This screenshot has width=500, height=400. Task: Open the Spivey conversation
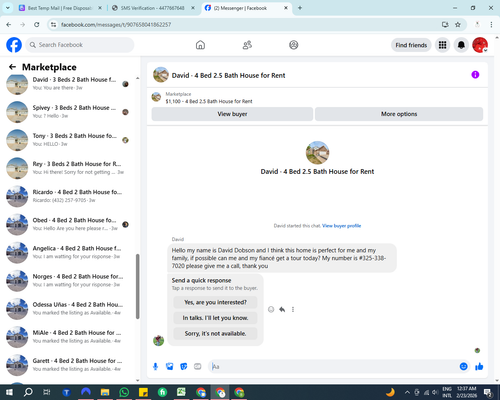(68, 112)
